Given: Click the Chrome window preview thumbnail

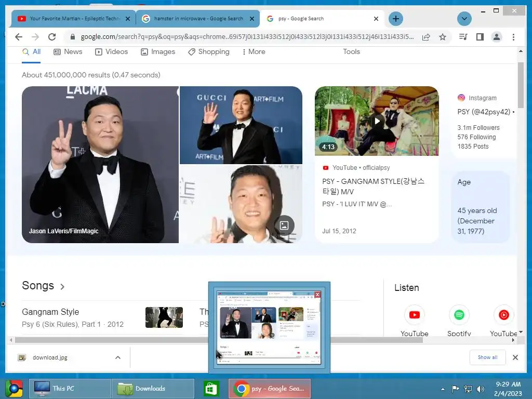Looking at the screenshot, I should pos(269,328).
